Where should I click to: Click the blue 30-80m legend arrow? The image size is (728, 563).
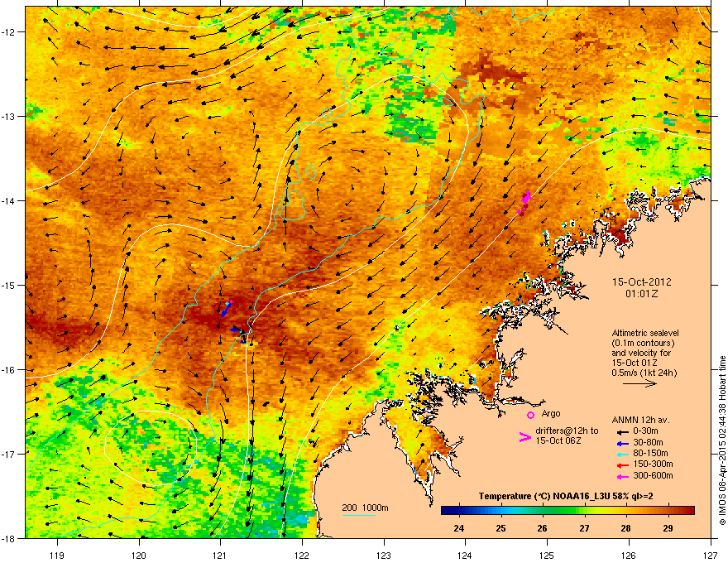pos(621,443)
